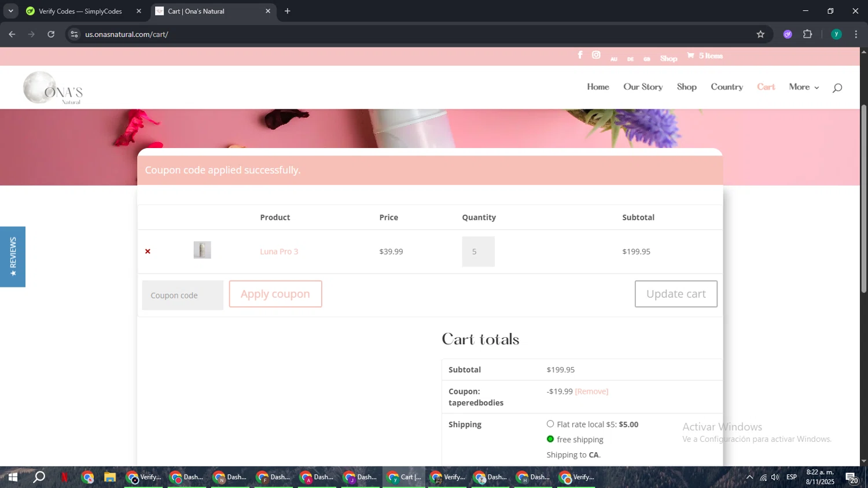Open the pinned Chrome icon beside the red taskbar app
This screenshot has height=488, width=868.
click(87, 477)
